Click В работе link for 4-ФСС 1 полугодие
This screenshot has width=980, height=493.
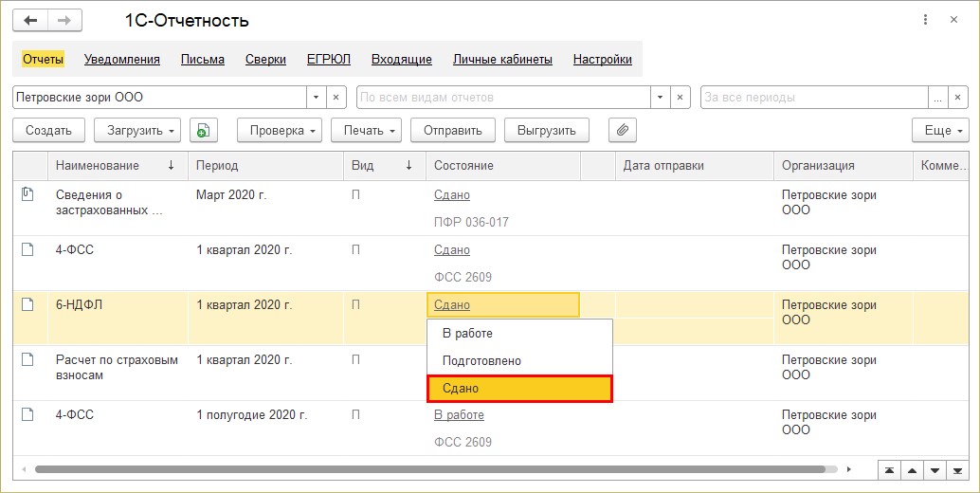pos(459,415)
